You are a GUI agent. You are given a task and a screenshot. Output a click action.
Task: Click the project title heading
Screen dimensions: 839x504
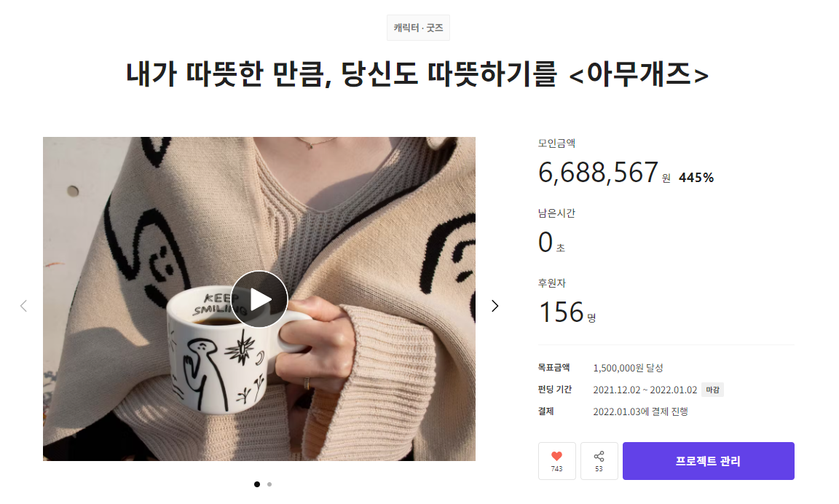click(x=417, y=74)
